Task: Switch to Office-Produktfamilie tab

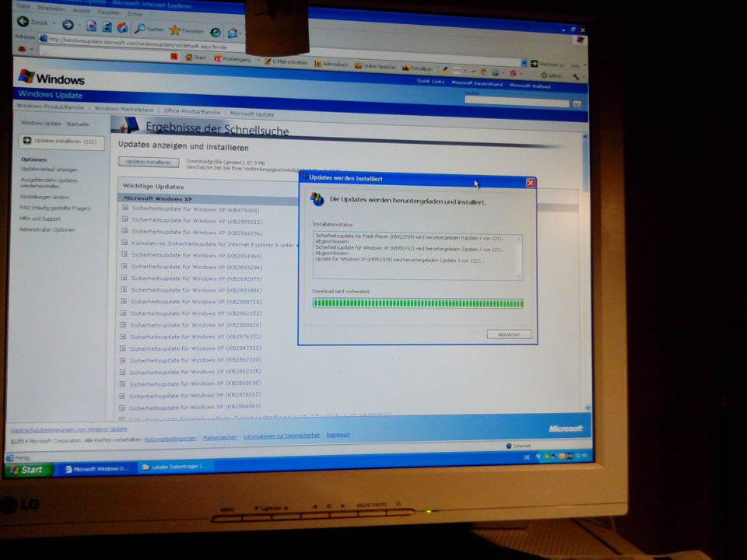Action: [x=192, y=111]
